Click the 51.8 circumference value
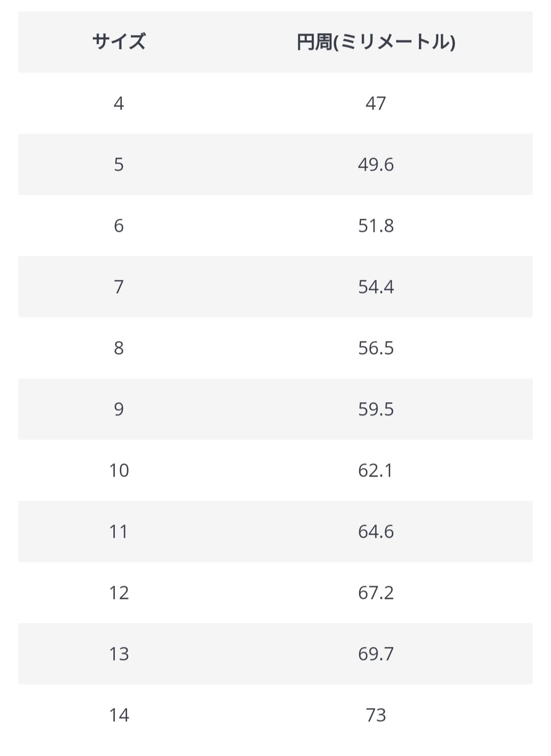 [376, 226]
